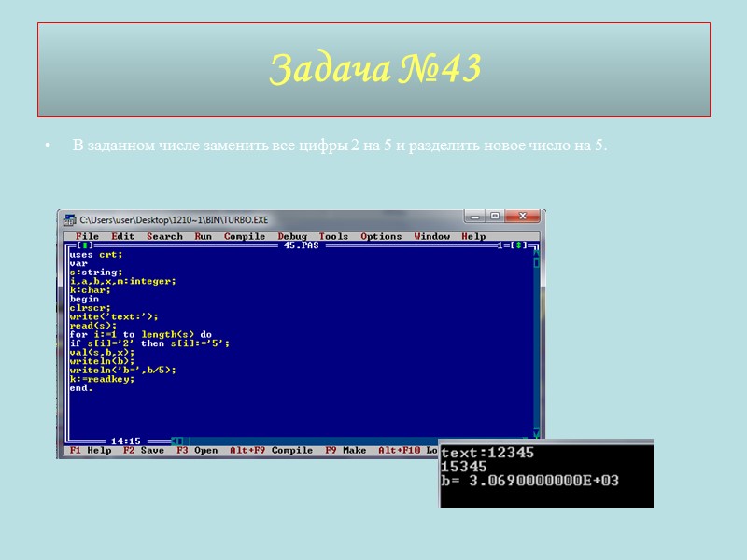Click the 'text:12345' output line
Image resolution: width=747 pixels, height=560 pixels.
(487, 453)
